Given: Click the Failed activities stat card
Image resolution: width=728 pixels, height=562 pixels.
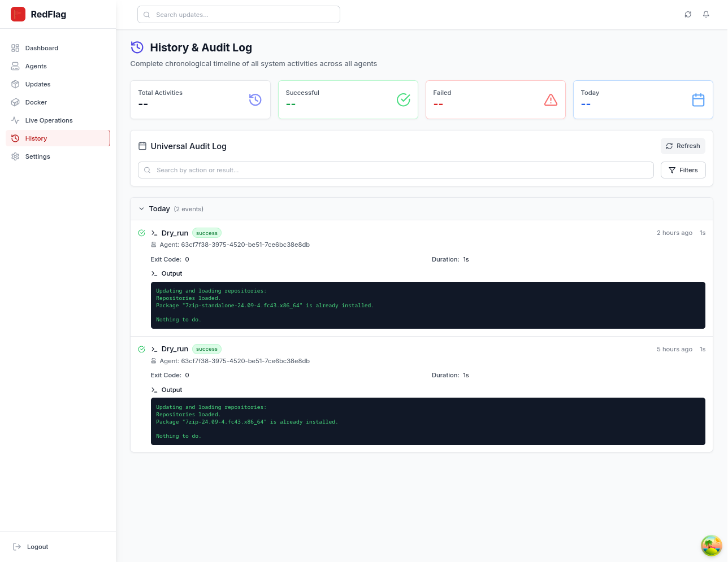Looking at the screenshot, I should 496,99.
